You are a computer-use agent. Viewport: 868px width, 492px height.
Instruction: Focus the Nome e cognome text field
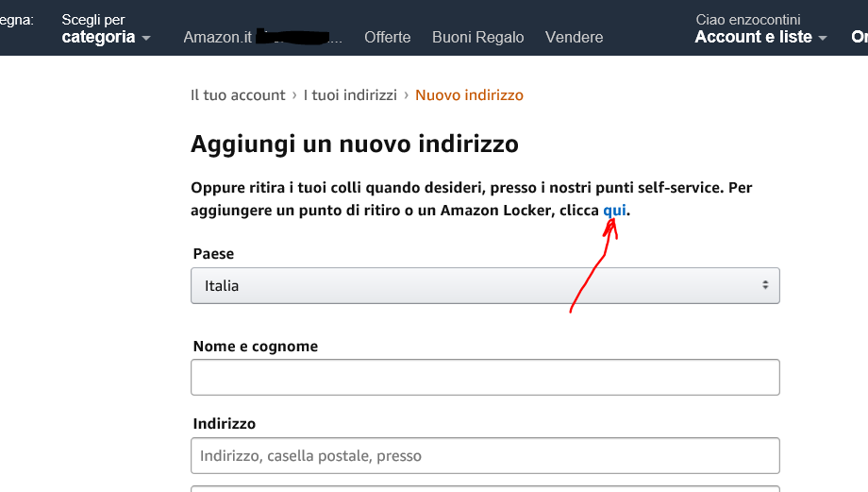point(485,377)
